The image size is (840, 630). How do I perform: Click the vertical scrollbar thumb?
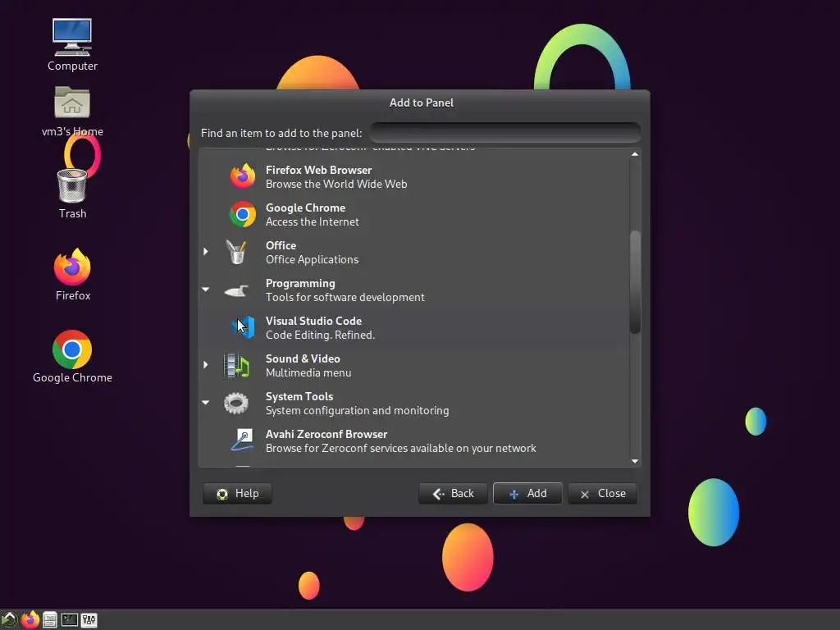(636, 282)
